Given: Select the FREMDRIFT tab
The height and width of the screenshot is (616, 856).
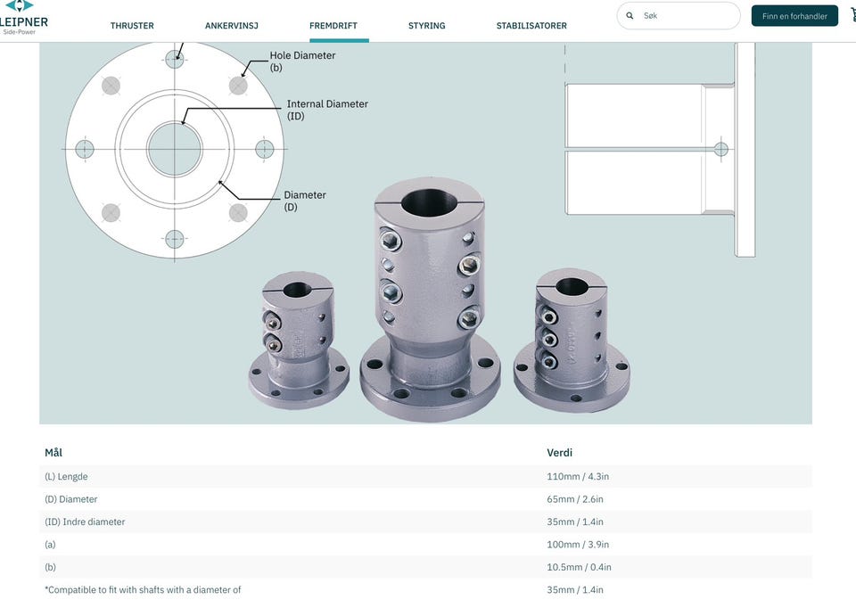Looking at the screenshot, I should (x=333, y=26).
